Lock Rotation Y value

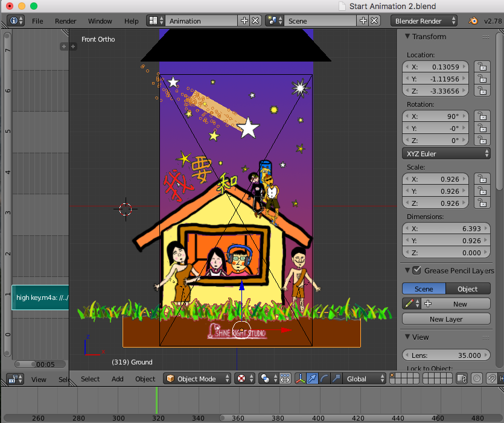point(482,129)
